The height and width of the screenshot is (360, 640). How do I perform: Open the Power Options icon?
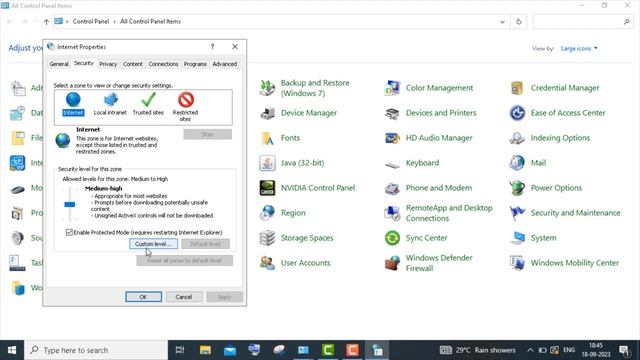[517, 188]
